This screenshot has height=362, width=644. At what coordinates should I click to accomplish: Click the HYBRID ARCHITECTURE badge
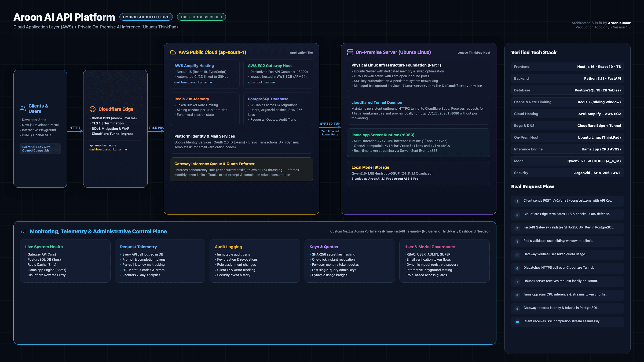(x=146, y=17)
